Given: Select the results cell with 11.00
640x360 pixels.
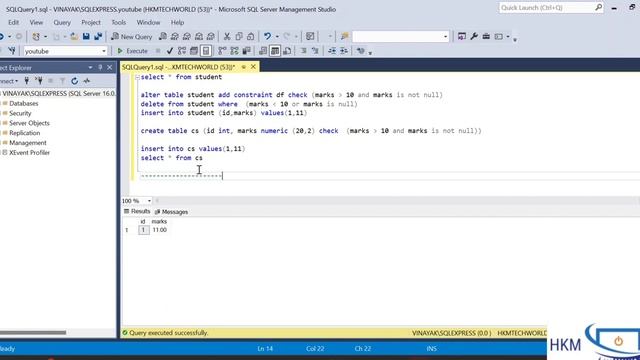Looking at the screenshot, I should [x=160, y=230].
